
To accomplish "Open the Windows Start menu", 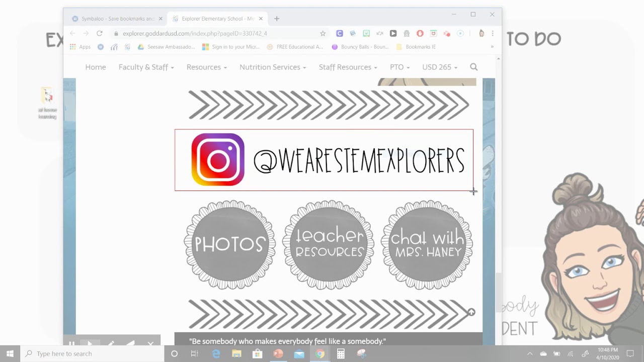I will click(x=10, y=353).
